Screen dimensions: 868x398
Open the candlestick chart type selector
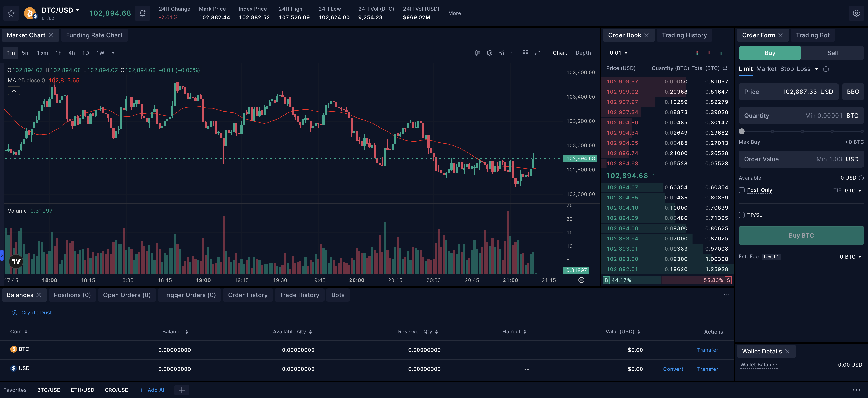tap(478, 53)
